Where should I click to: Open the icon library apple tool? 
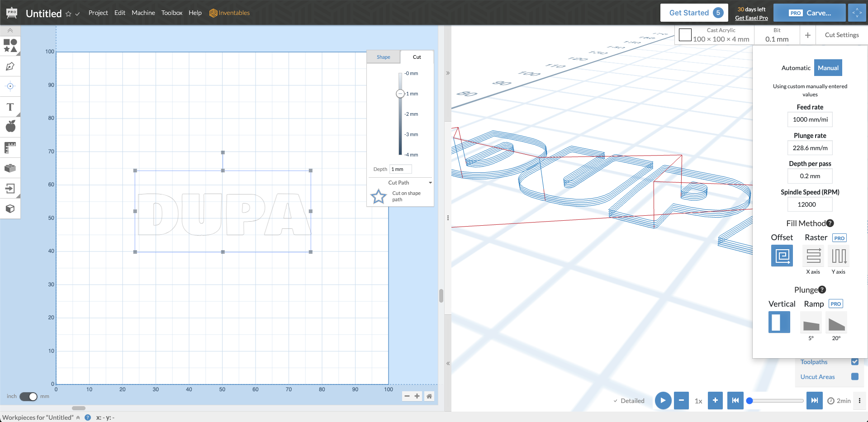(x=10, y=126)
